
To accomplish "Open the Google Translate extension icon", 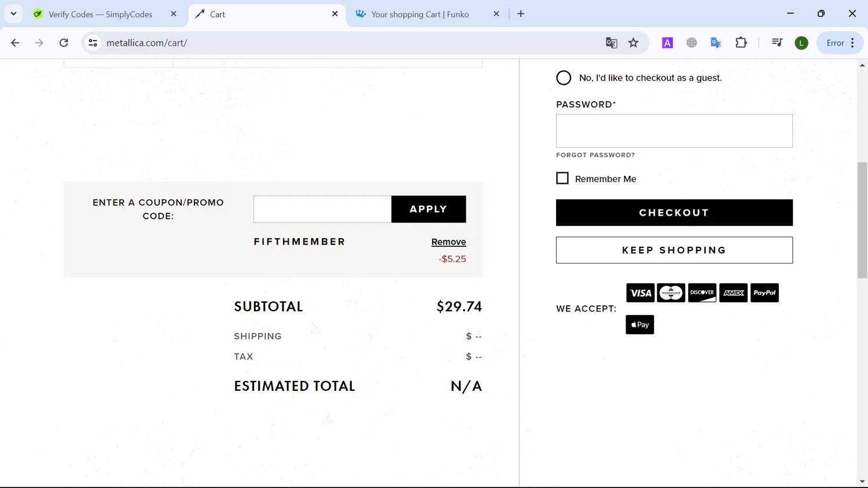I will tap(716, 43).
